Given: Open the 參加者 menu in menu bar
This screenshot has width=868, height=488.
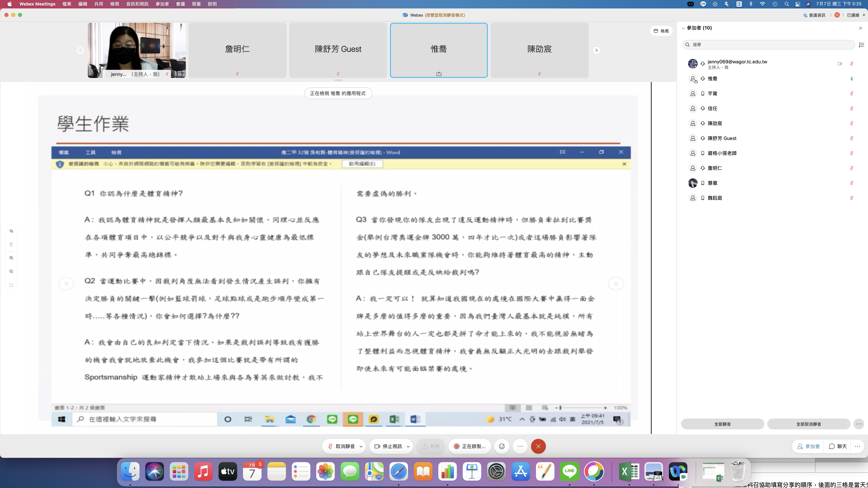Looking at the screenshot, I should pos(162,4).
